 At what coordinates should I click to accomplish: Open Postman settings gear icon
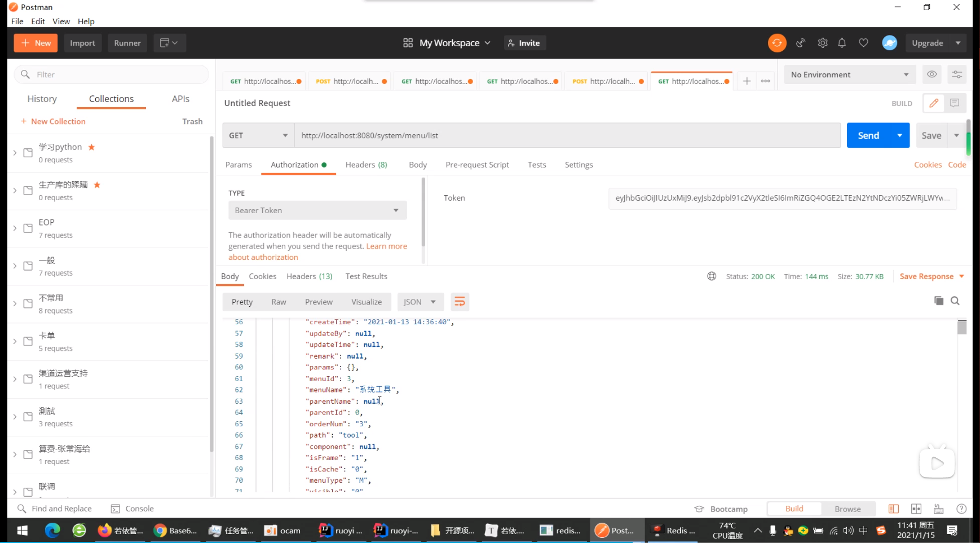(823, 43)
